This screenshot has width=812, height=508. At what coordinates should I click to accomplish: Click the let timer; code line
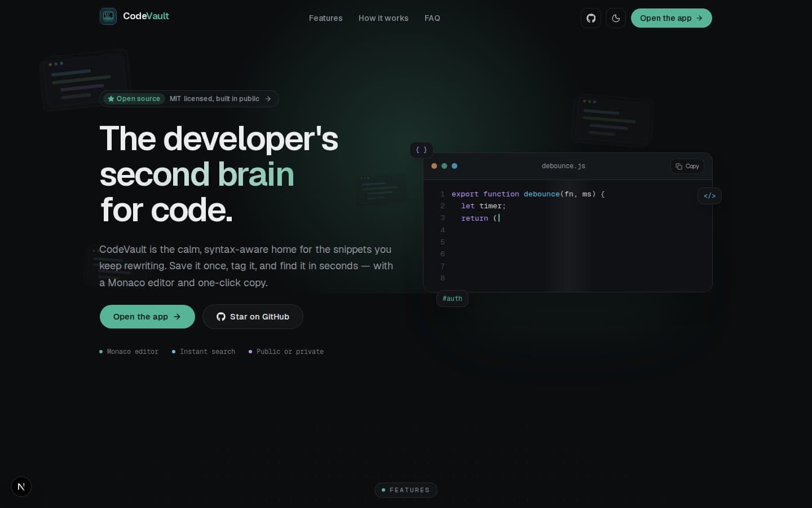[483, 206]
